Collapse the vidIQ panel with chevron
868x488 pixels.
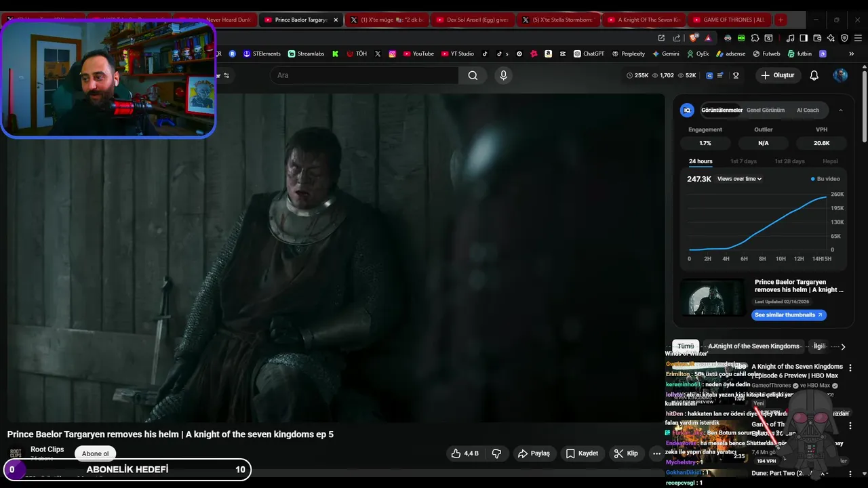coord(841,110)
